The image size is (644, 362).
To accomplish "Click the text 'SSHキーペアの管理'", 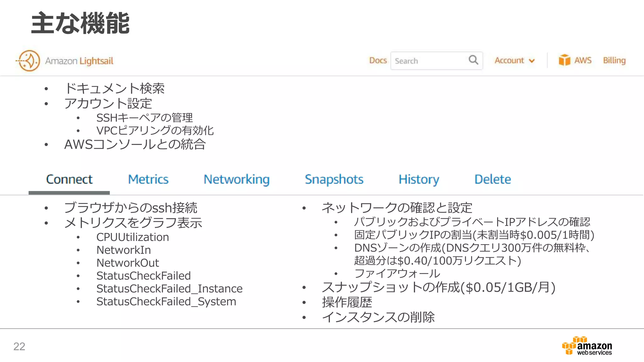I will tap(144, 118).
